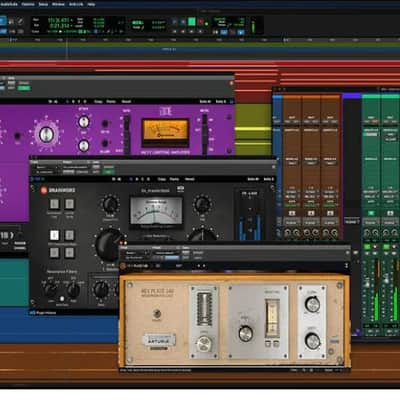Screen dimensions: 400x400
Task: Select Side A in the purple compressor toolbar
Action: 205,101
